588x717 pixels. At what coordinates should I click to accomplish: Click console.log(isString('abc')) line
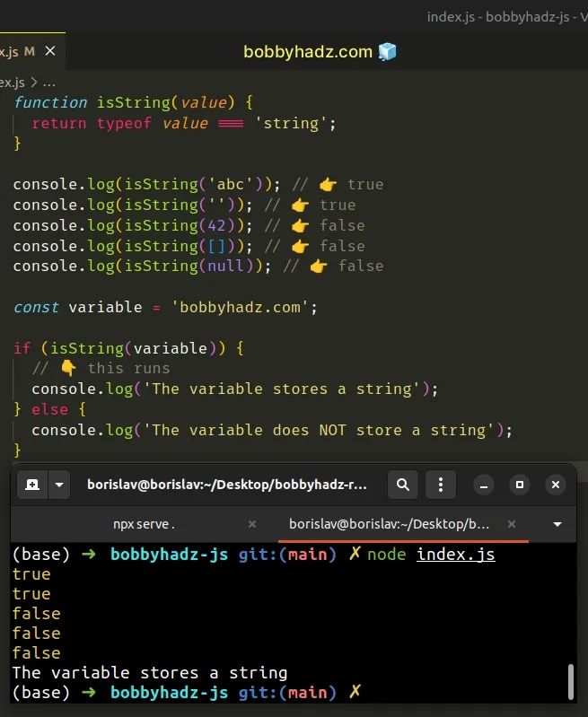[198, 184]
